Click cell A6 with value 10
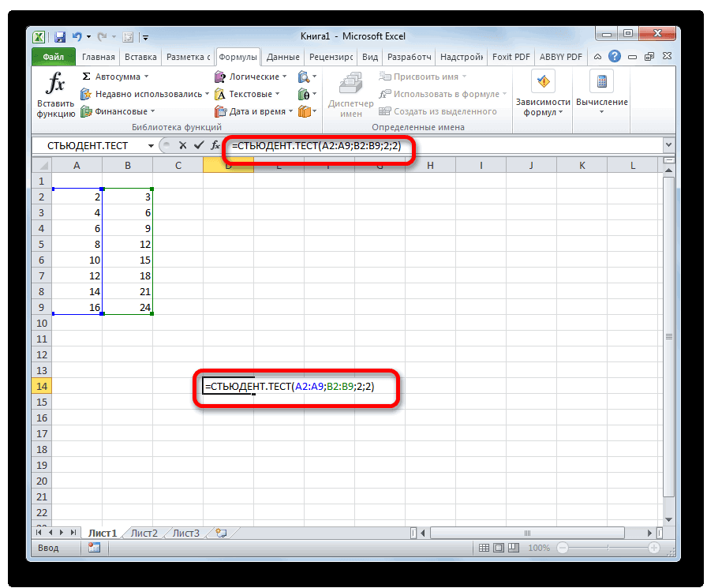Image resolution: width=707 pixels, height=588 pixels. coord(77,260)
